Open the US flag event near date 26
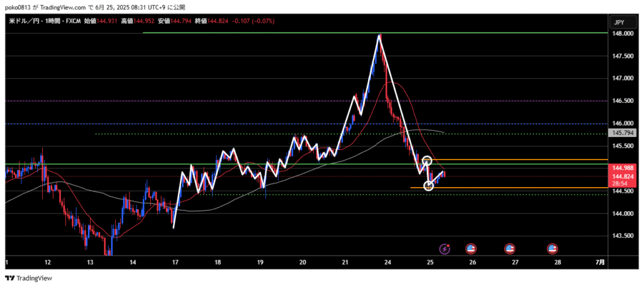The height and width of the screenshot is (287, 644). (x=470, y=249)
